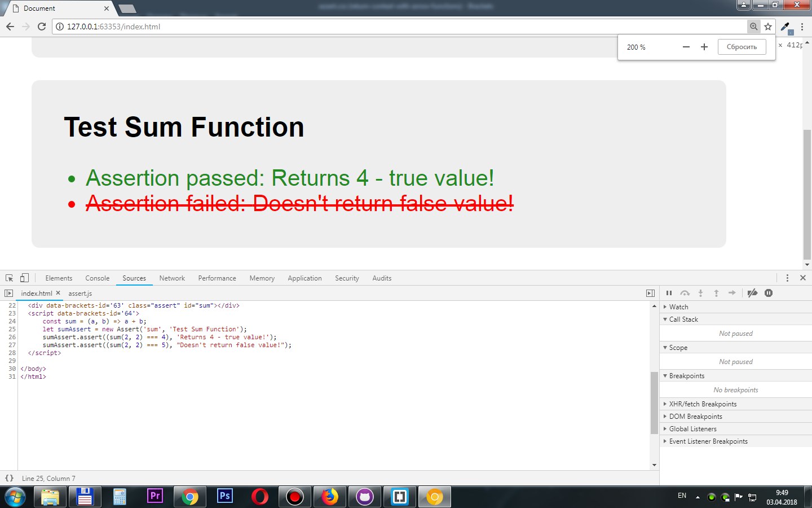Select the index.html file tab
The width and height of the screenshot is (812, 508).
coord(36,294)
